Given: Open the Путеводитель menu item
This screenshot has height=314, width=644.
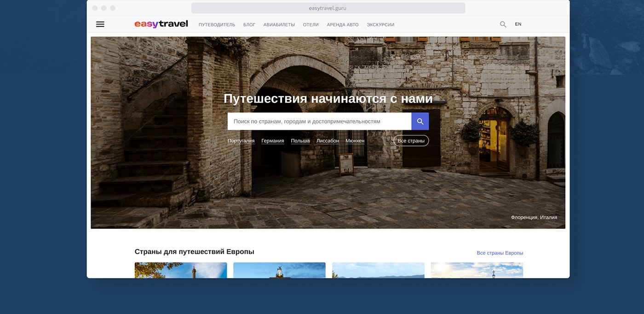Looking at the screenshot, I should [217, 25].
